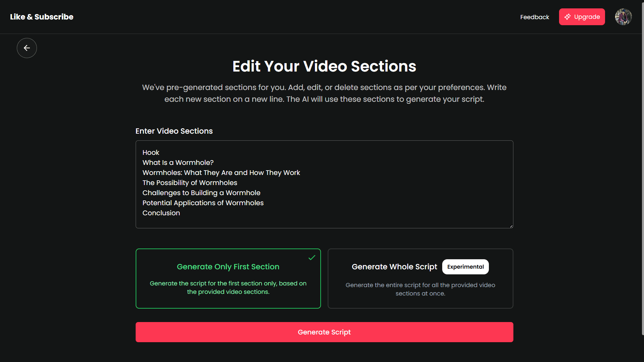Click the sparkle icon on the Upgrade button

coord(567,17)
